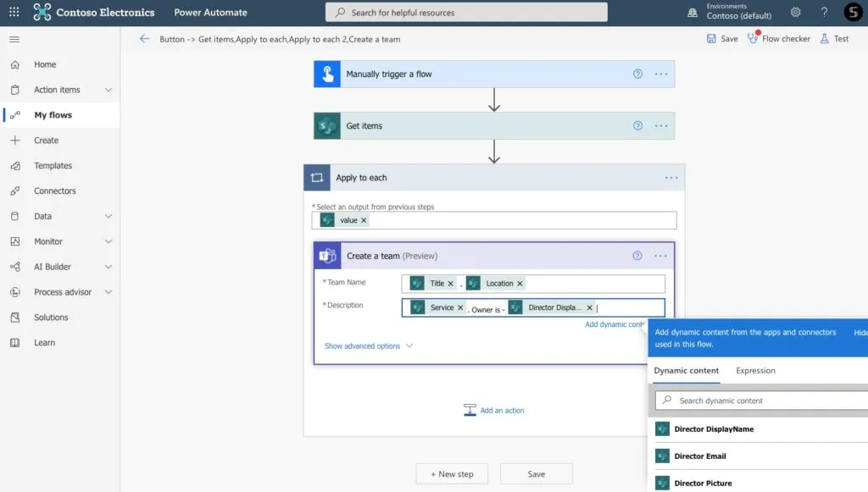Click the Contoso Electronics logo
This screenshot has height=492, width=868.
pos(42,12)
